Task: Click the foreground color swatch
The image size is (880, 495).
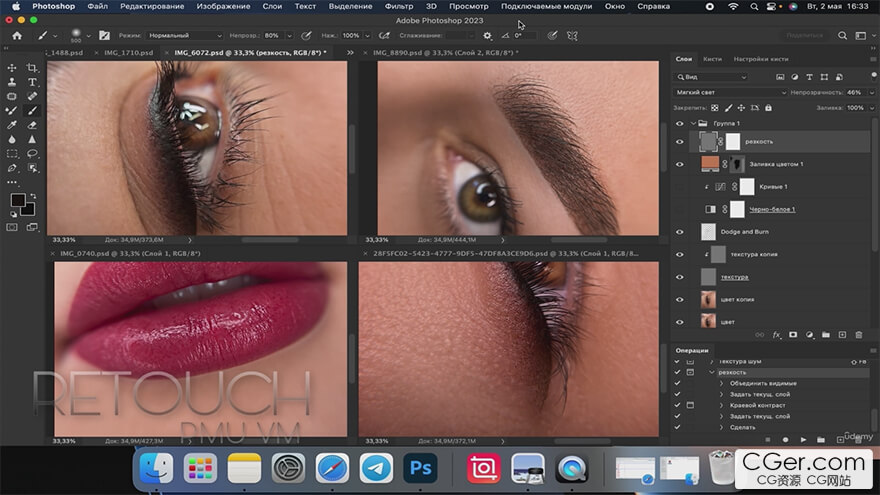Action: pos(17,200)
